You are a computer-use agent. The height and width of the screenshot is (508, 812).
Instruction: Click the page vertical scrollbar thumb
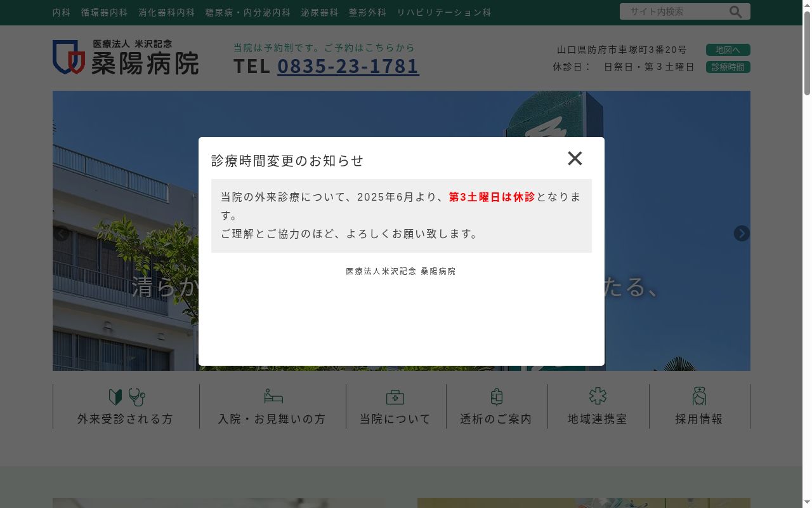coord(807,54)
